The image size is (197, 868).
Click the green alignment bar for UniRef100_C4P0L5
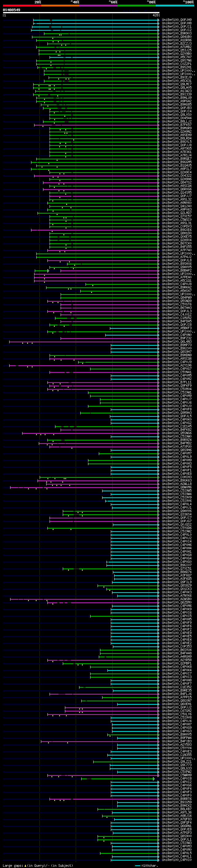coord(130,853)
